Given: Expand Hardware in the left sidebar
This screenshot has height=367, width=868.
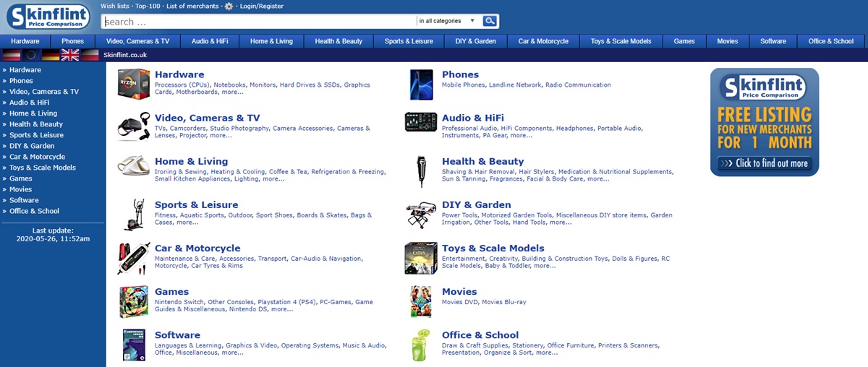Looking at the screenshot, I should point(25,70).
